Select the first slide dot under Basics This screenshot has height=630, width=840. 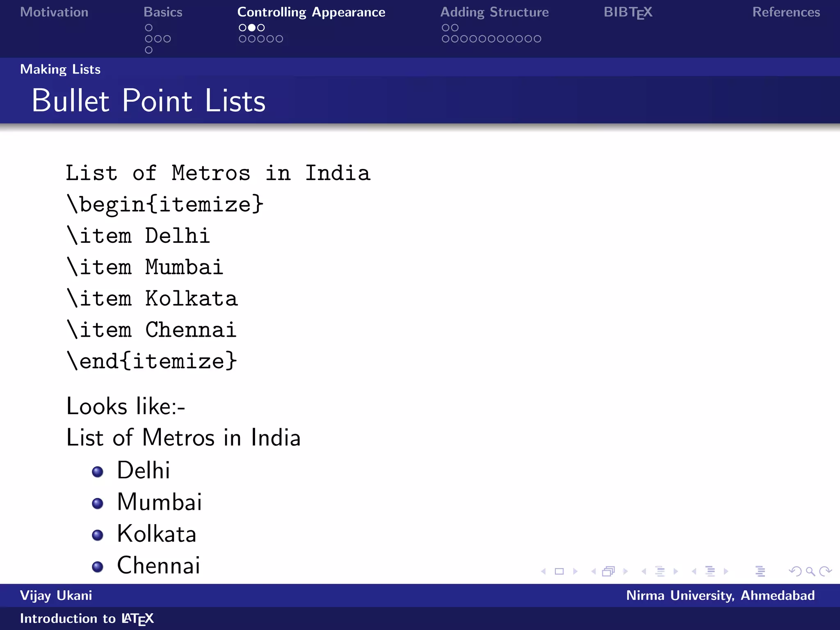pyautogui.click(x=149, y=27)
